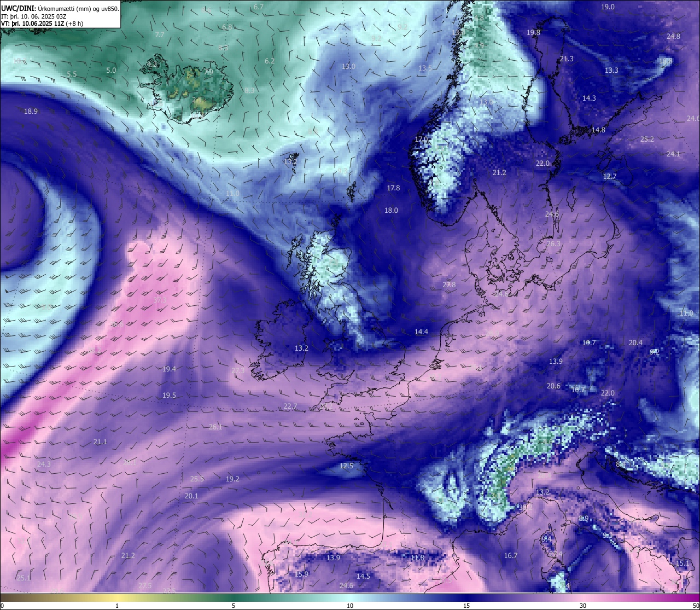The image size is (700, 610).
Task: Click the '19.2' value on the map
Action: 232,479
